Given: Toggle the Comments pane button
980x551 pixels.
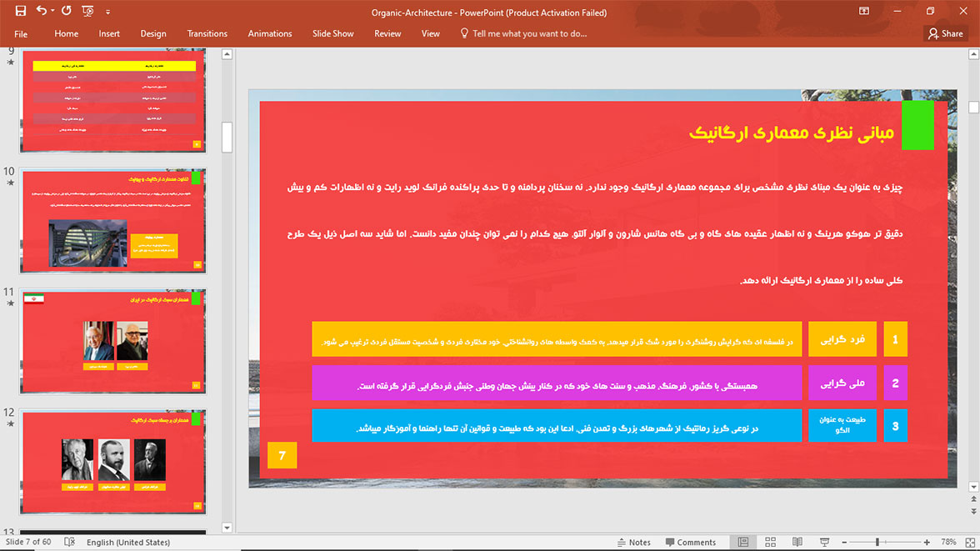Looking at the screenshot, I should point(691,542).
